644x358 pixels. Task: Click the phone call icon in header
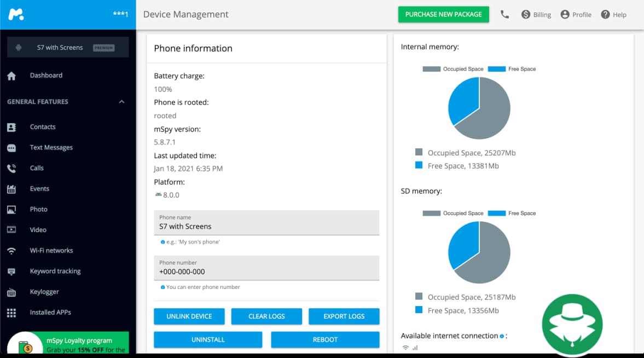tap(504, 15)
